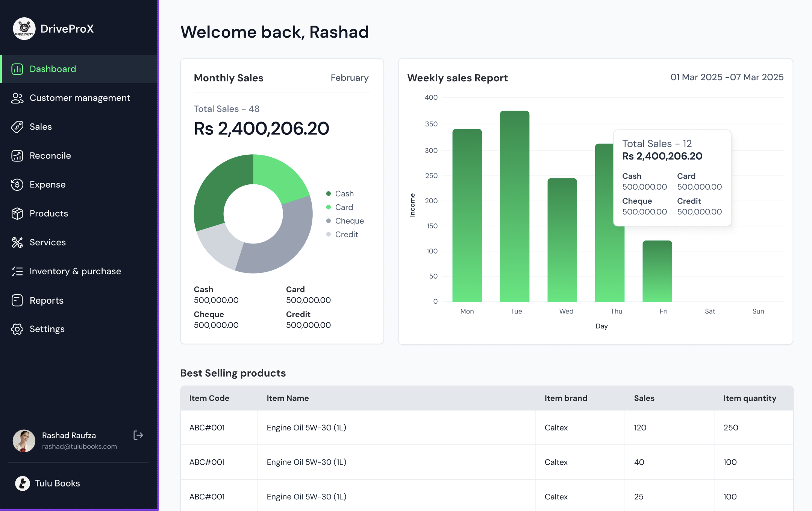Select the Products box icon
The image size is (812, 511).
pos(17,213)
